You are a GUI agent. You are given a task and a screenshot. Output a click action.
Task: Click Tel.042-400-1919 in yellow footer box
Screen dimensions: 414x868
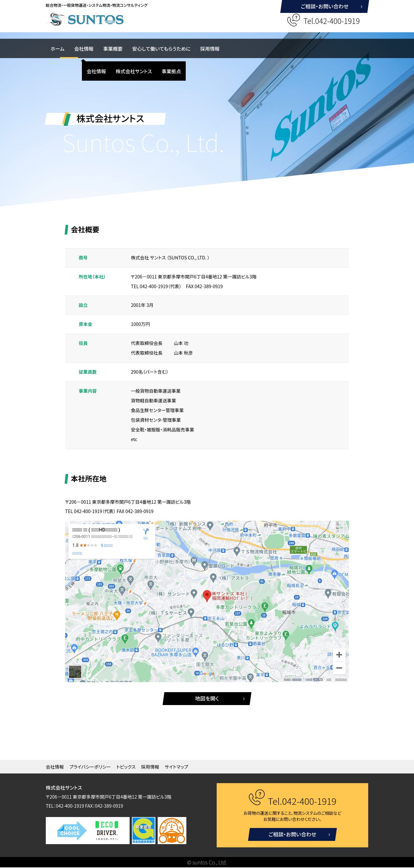coord(302,801)
